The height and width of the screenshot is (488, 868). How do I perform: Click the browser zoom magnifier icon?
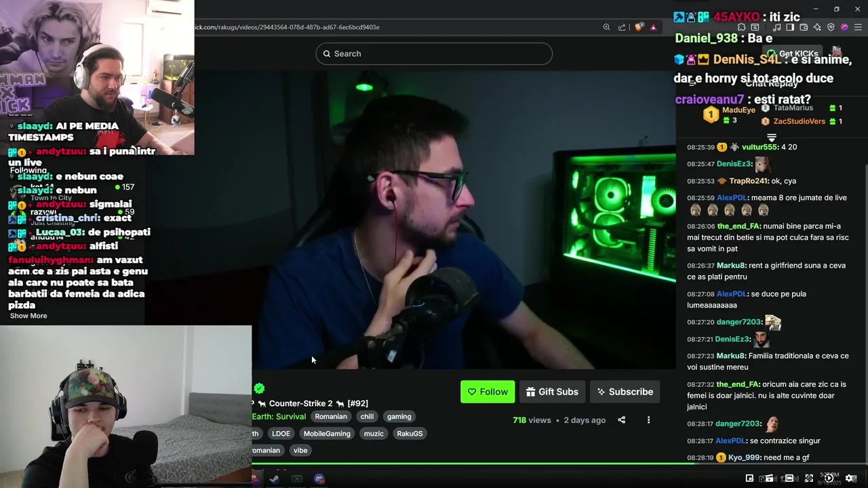click(606, 27)
